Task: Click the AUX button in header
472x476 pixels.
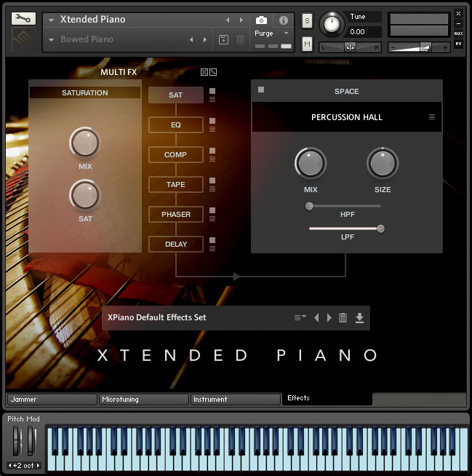Action: coord(458,33)
